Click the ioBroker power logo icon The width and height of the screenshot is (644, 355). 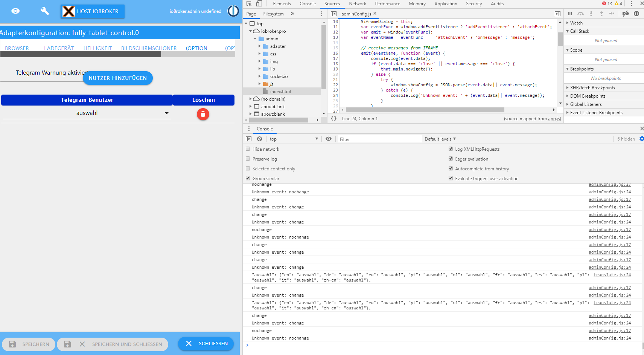pos(233,11)
